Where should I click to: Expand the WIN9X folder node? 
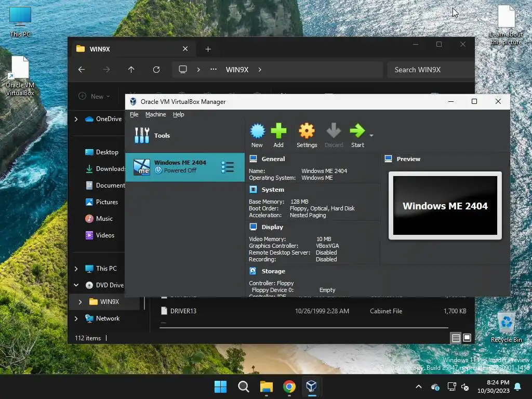80,302
